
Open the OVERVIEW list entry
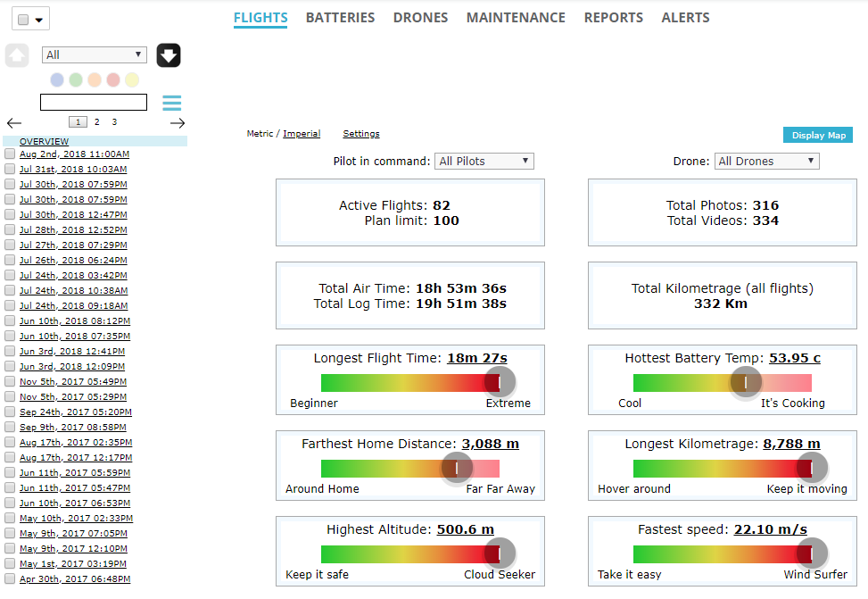(x=45, y=141)
